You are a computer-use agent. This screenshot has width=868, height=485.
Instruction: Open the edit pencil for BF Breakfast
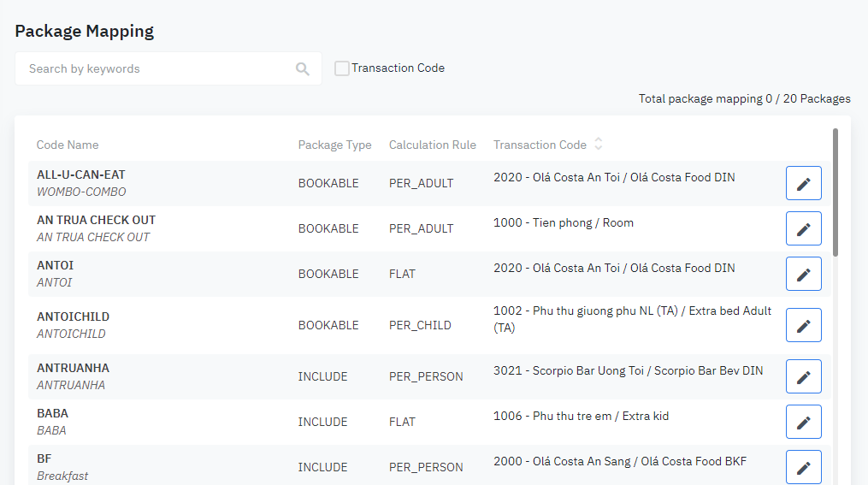803,467
